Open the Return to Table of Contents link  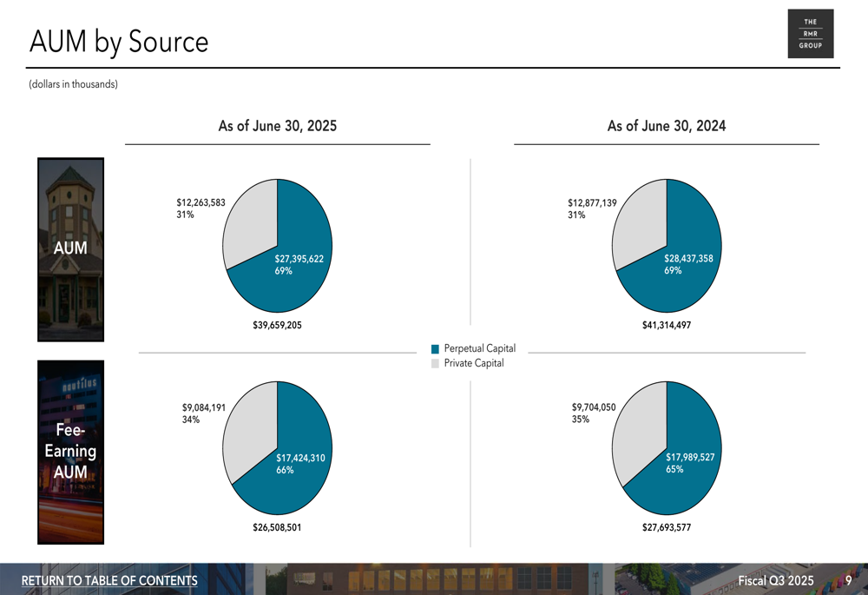tap(109, 580)
